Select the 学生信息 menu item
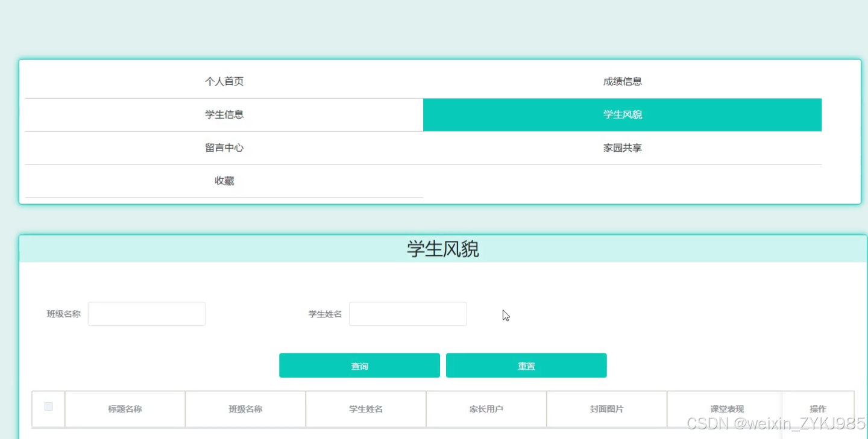This screenshot has width=868, height=439. (x=224, y=115)
